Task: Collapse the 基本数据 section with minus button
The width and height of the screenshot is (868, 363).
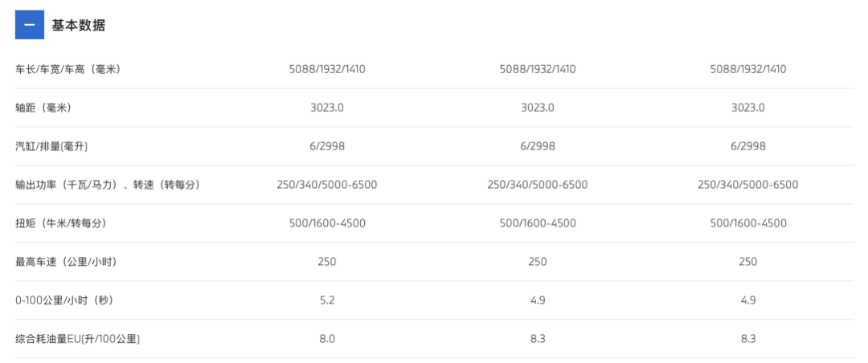Action: 30,25
